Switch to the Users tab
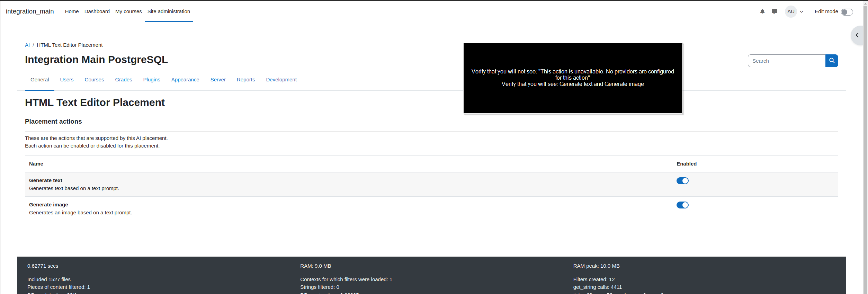 67,80
